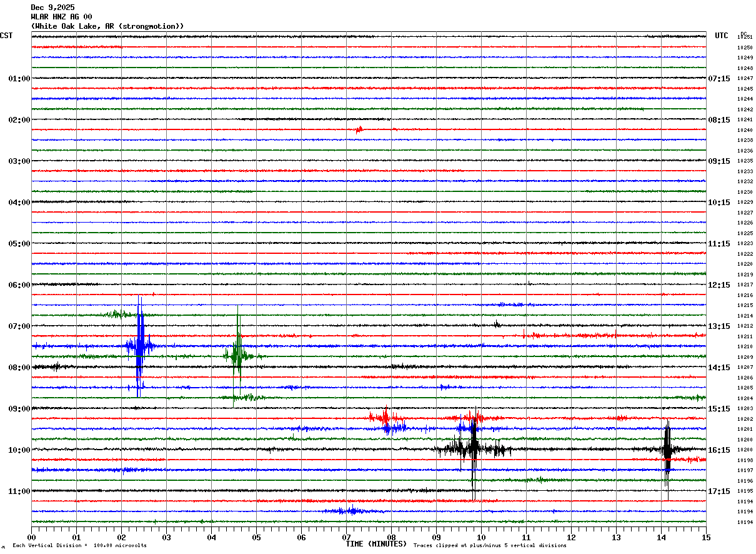756x554 pixels.
Task: Click minute 07 on the time axis
Action: pos(346,537)
